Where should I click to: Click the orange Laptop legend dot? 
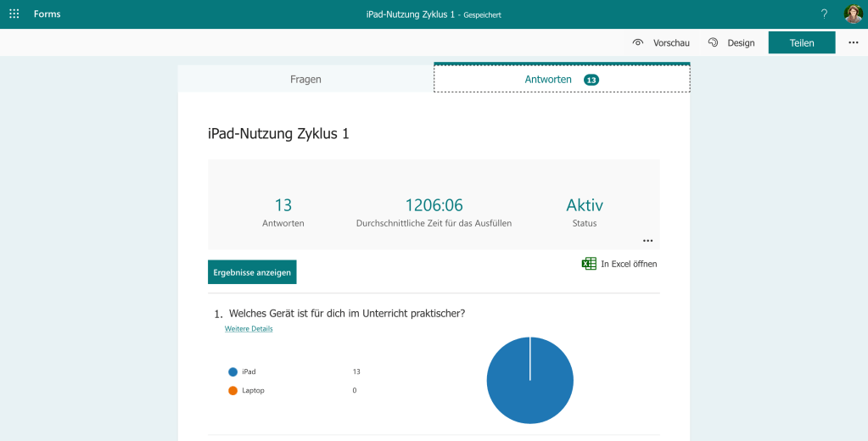[232, 390]
